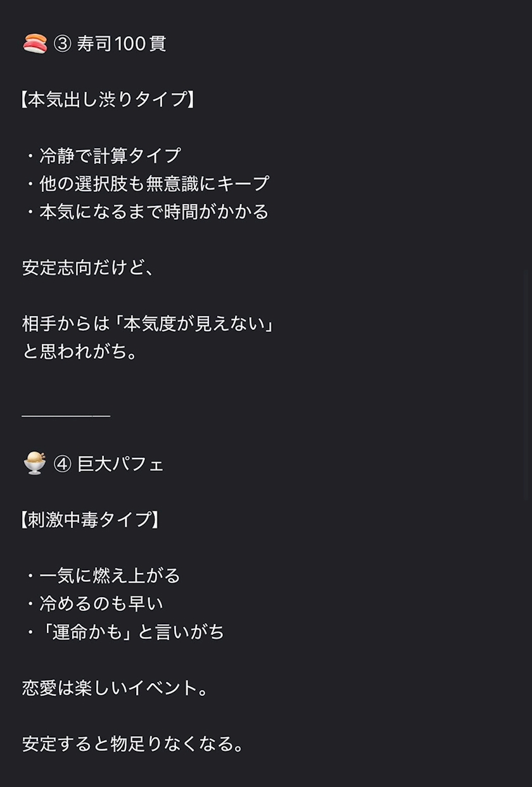Click the text と思われがち。
532x787 pixels.
pyautogui.click(x=80, y=351)
